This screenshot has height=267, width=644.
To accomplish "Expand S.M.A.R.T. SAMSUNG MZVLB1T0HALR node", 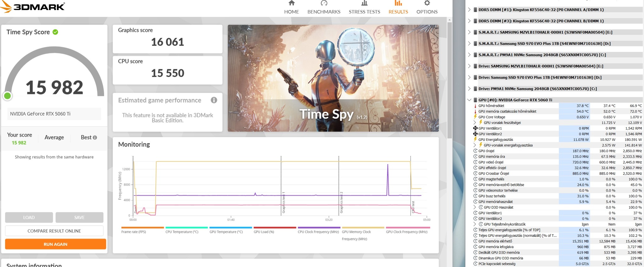I will (x=469, y=32).
